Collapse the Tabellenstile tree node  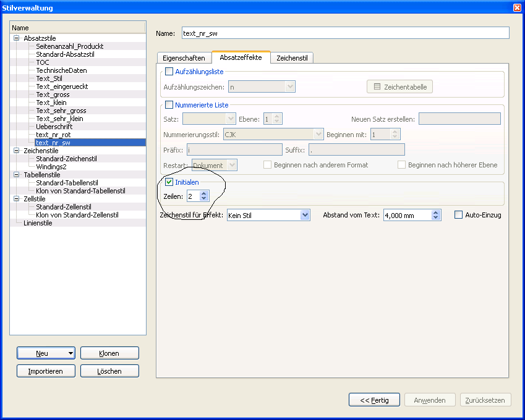[x=17, y=175]
